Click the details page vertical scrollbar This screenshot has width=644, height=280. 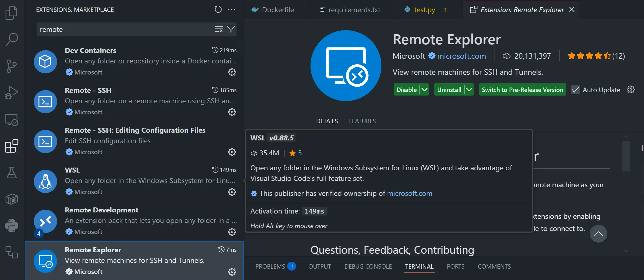pyautogui.click(x=626, y=156)
